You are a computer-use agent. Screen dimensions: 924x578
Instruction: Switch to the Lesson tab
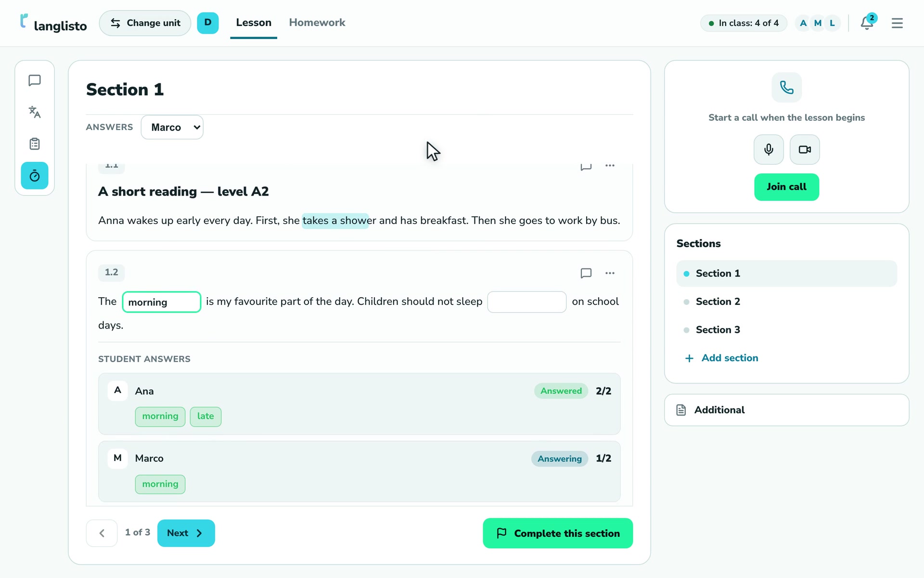tap(254, 23)
